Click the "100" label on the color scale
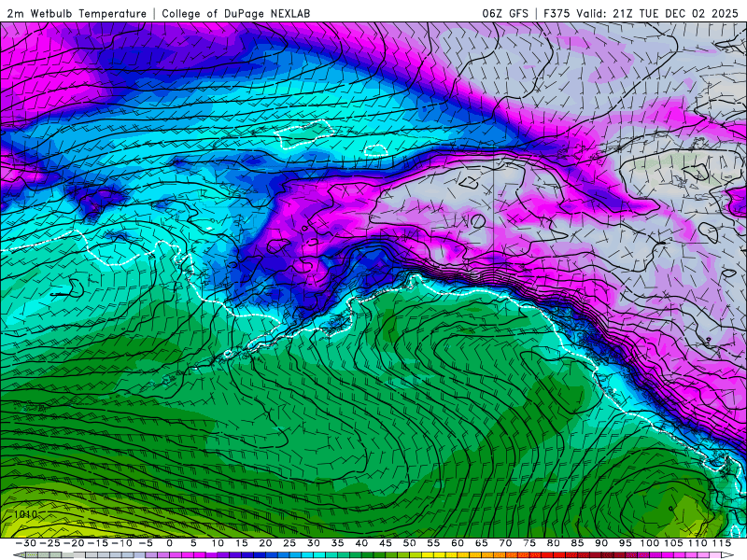The image size is (747, 560). tap(649, 543)
